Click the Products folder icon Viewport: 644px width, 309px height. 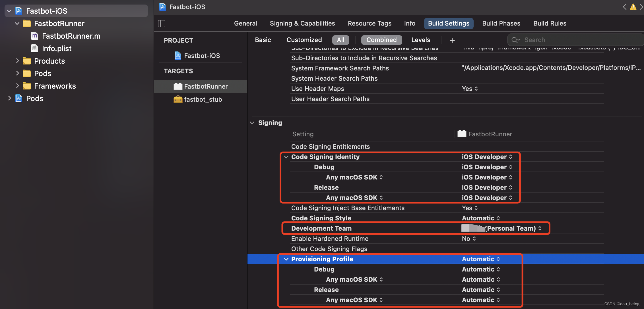coord(27,61)
